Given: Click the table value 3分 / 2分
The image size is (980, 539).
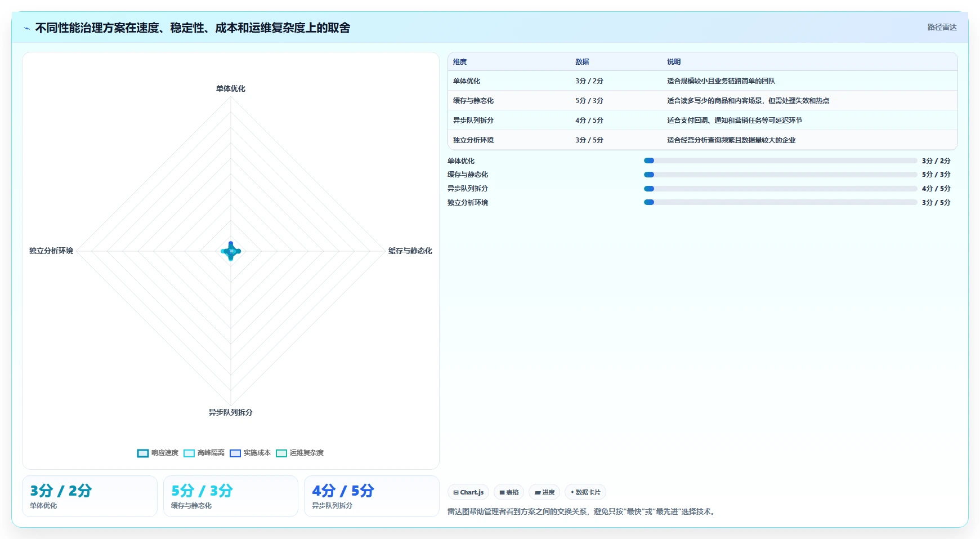Looking at the screenshot, I should [x=589, y=81].
